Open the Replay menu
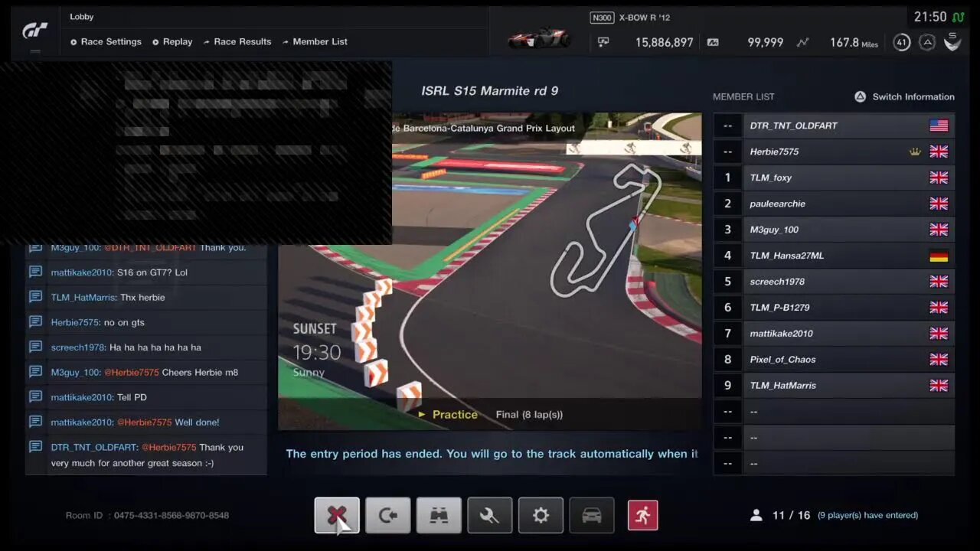The width and height of the screenshot is (980, 551). coord(172,42)
